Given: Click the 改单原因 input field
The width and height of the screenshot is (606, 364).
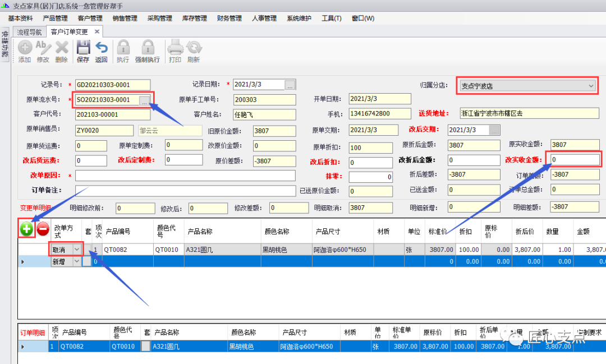Looking at the screenshot, I should click(186, 176).
